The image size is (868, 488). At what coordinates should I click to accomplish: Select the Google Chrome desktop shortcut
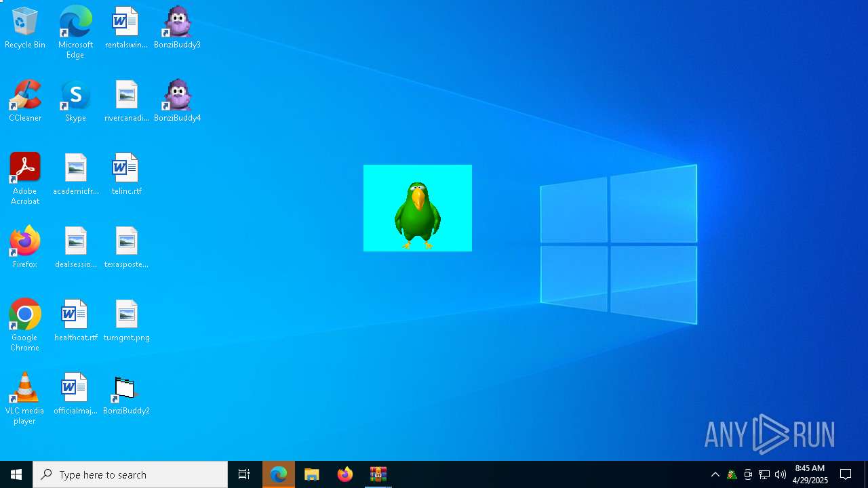point(25,325)
